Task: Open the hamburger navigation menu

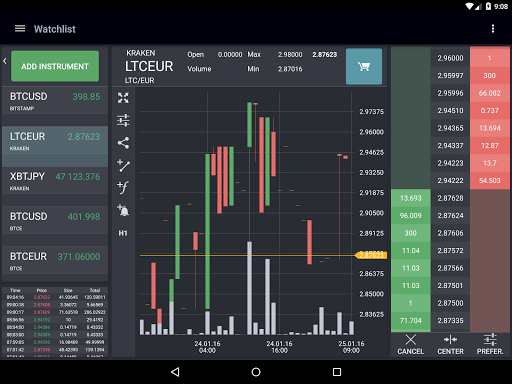Action: click(20, 29)
